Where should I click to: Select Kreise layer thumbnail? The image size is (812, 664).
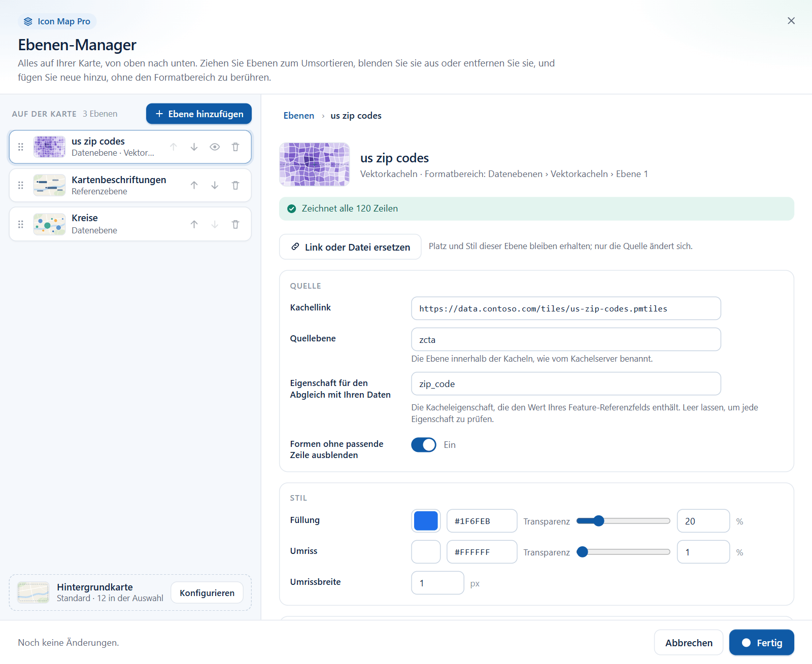[49, 224]
